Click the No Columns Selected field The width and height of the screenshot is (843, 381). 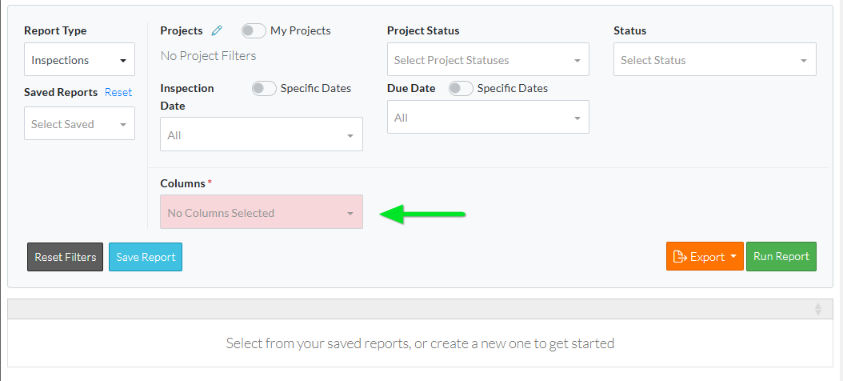[261, 212]
